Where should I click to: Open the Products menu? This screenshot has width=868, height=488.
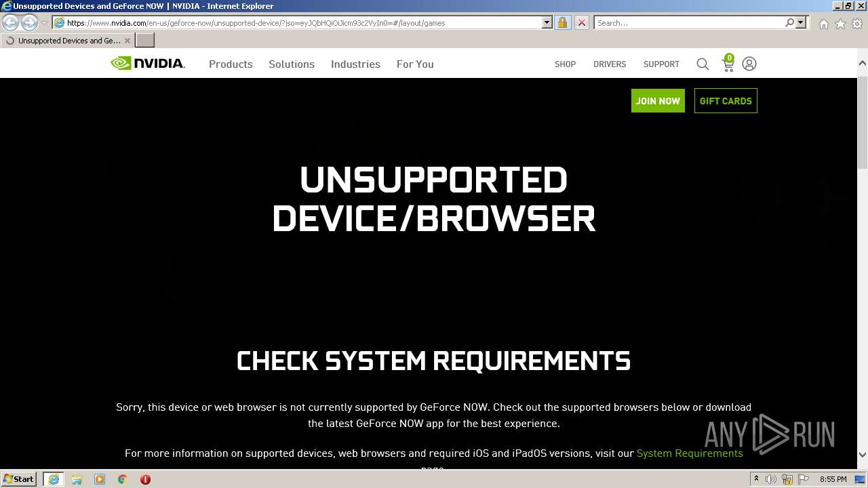tap(231, 64)
